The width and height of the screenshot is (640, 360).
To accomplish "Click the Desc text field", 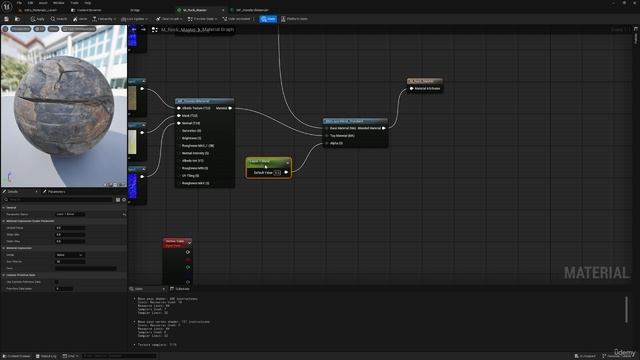I will pos(86,269).
